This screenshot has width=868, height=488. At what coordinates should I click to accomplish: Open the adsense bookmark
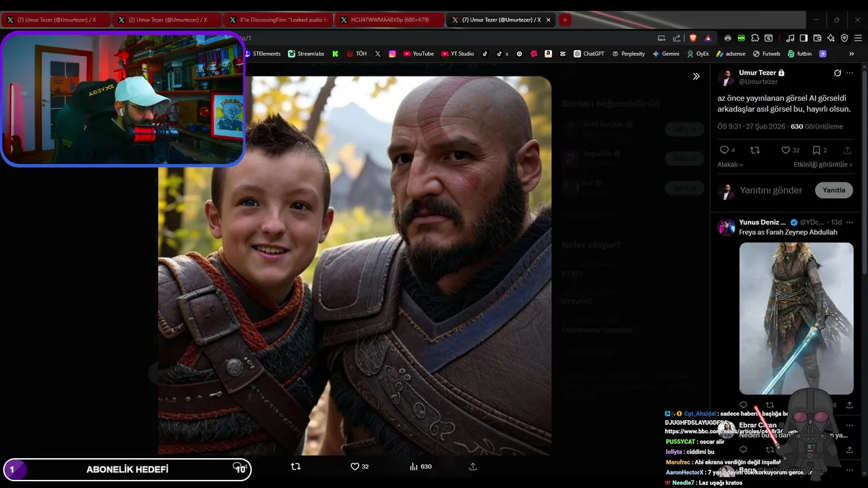click(730, 54)
